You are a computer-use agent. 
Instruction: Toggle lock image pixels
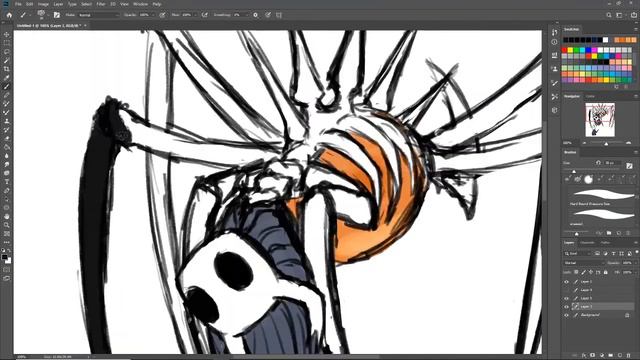(x=583, y=272)
